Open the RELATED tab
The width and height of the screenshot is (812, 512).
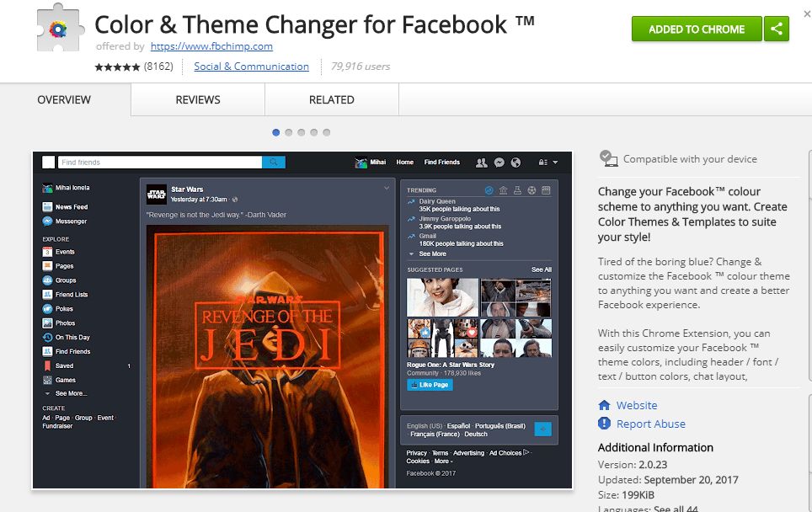click(x=331, y=99)
